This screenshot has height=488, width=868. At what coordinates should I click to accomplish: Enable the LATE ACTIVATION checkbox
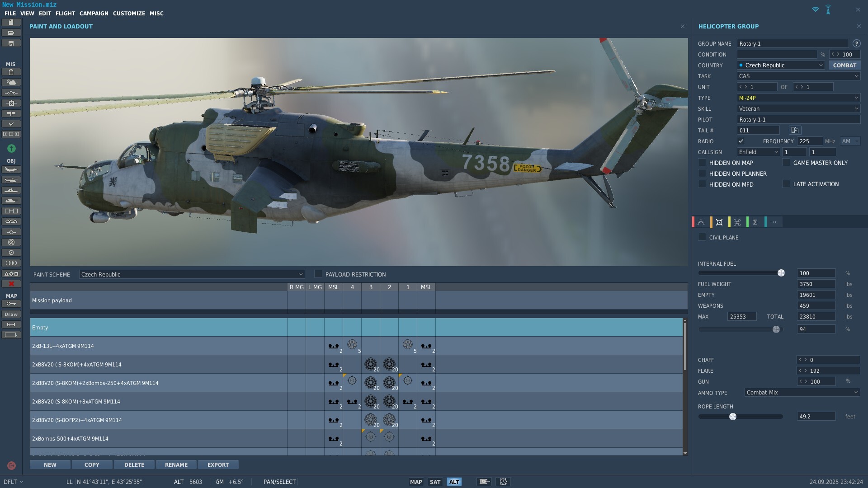click(786, 184)
